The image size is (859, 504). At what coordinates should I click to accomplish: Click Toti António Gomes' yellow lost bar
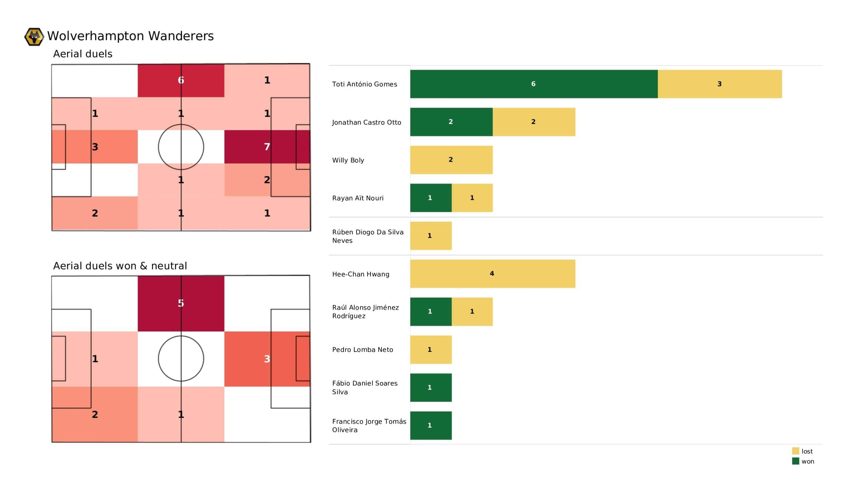click(720, 84)
